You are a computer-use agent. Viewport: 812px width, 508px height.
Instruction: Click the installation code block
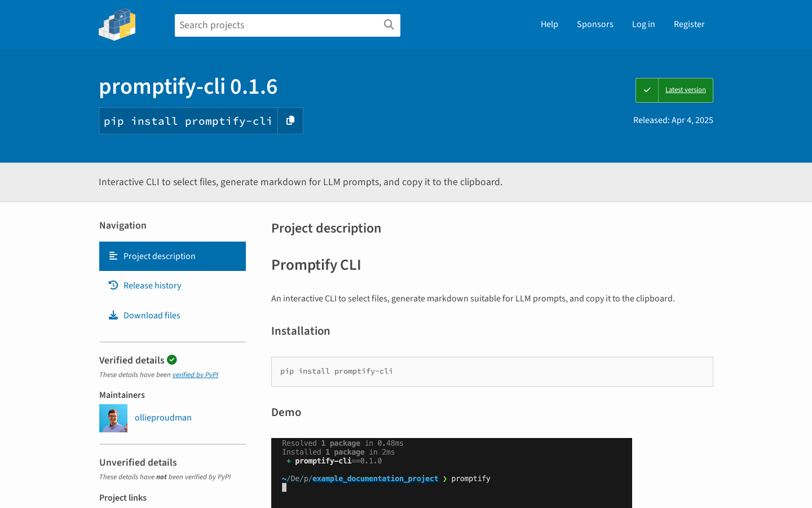coord(492,371)
